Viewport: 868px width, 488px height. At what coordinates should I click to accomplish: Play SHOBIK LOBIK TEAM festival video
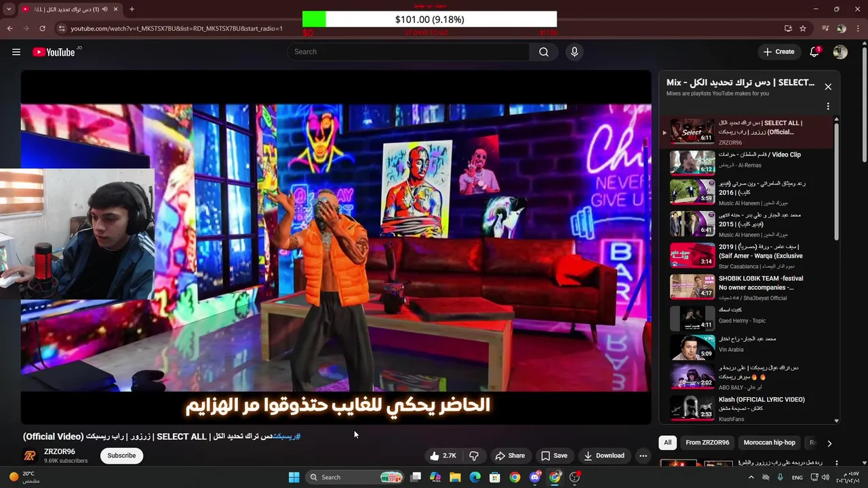click(x=746, y=287)
